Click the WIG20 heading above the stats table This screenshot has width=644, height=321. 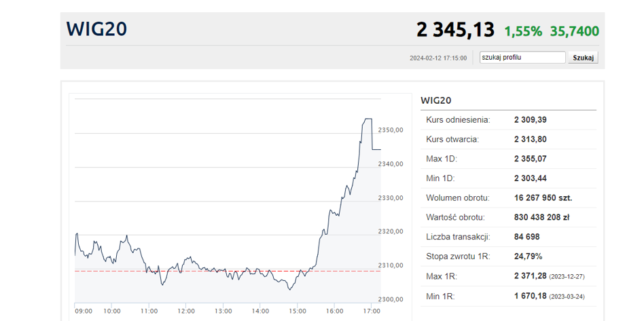(436, 100)
